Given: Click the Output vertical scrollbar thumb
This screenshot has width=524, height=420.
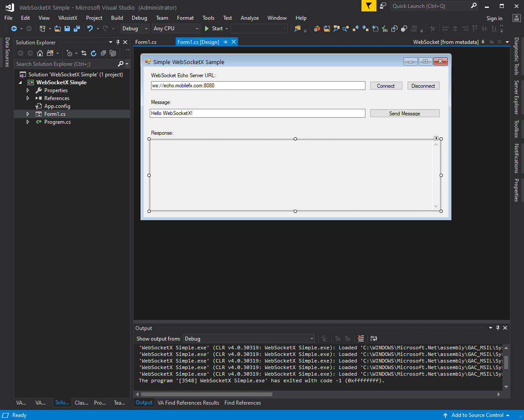Looking at the screenshot, I should (506, 362).
